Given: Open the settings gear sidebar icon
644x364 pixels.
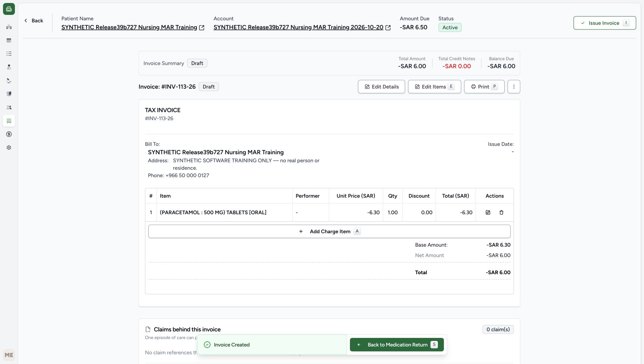Looking at the screenshot, I should point(9,148).
